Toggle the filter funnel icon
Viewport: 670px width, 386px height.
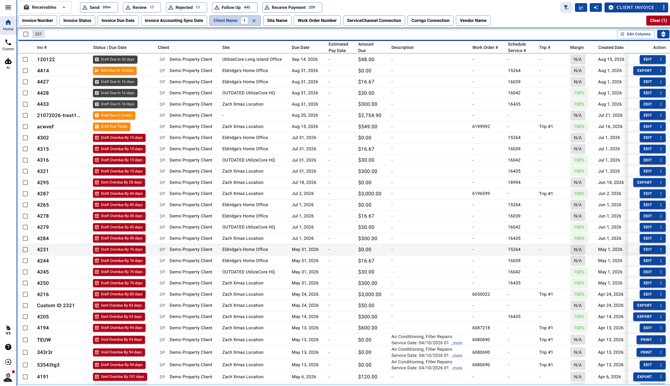click(566, 7)
